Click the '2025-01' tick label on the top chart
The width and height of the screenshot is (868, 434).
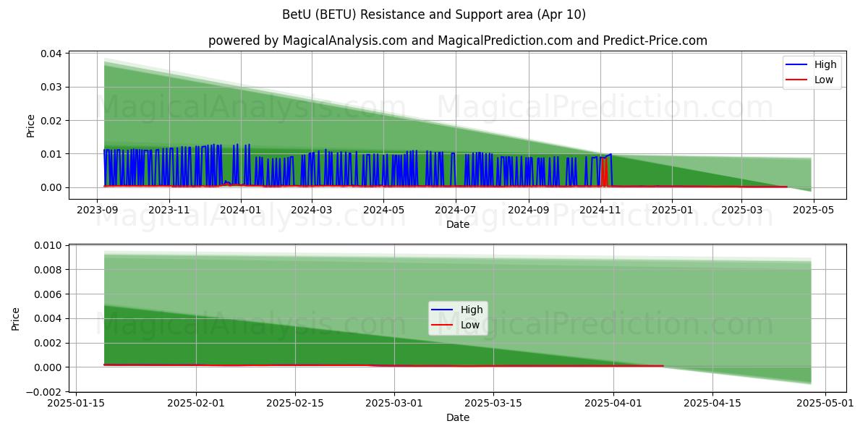672,210
